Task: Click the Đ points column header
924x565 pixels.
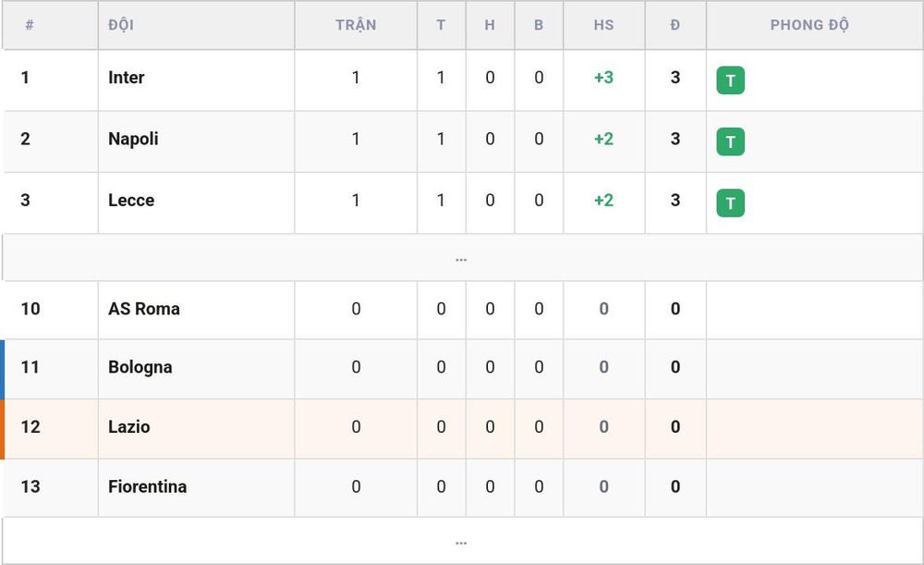Action: click(675, 25)
